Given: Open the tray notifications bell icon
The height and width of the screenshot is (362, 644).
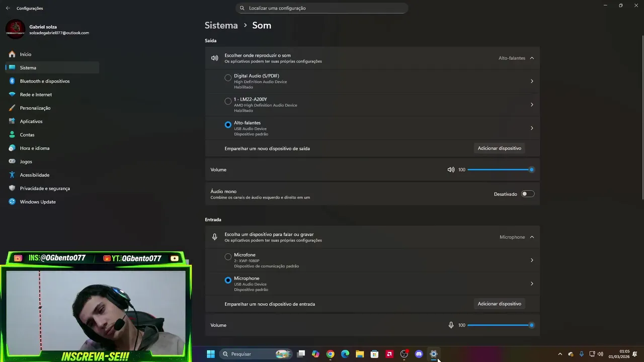Looking at the screenshot, I should 635,354.
